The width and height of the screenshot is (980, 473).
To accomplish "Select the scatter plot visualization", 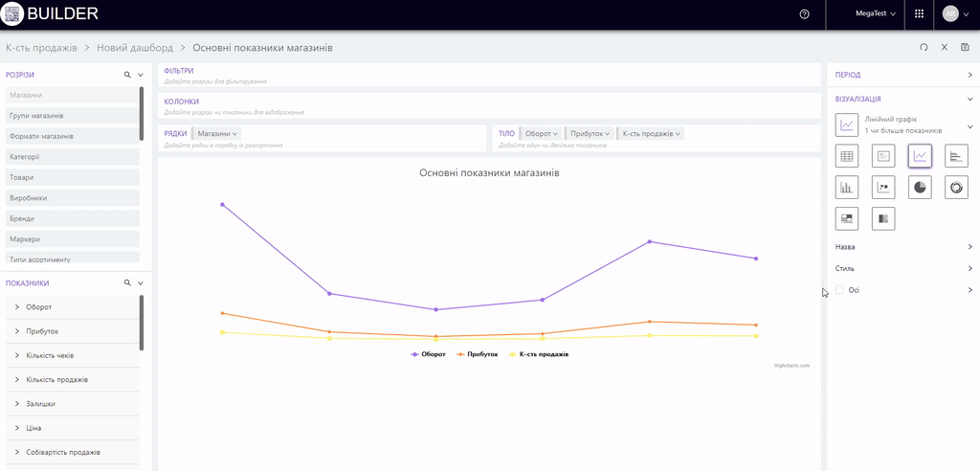I will (x=883, y=187).
